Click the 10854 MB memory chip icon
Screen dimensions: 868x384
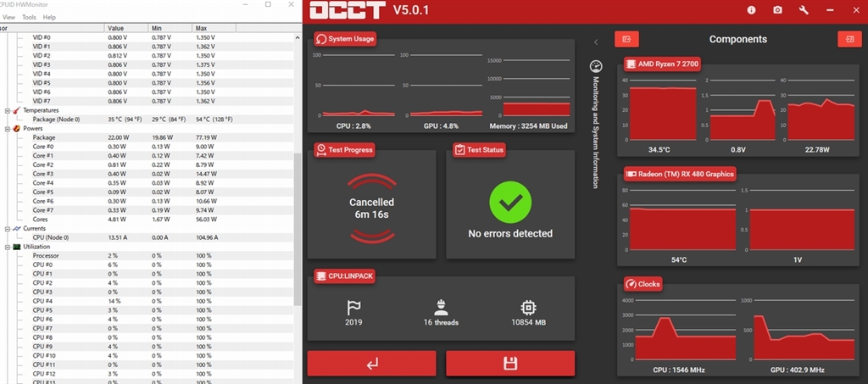pyautogui.click(x=529, y=308)
